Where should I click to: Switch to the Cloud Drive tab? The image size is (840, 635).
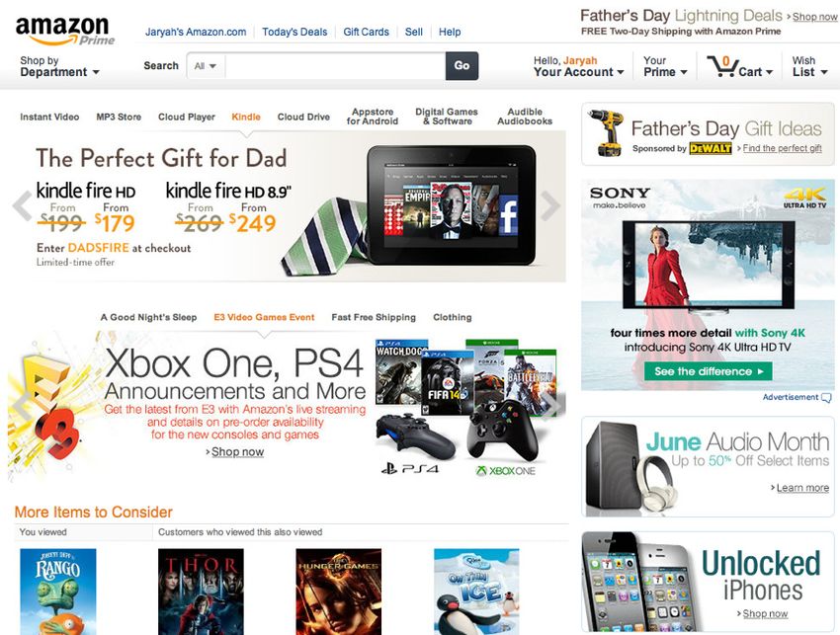(303, 117)
